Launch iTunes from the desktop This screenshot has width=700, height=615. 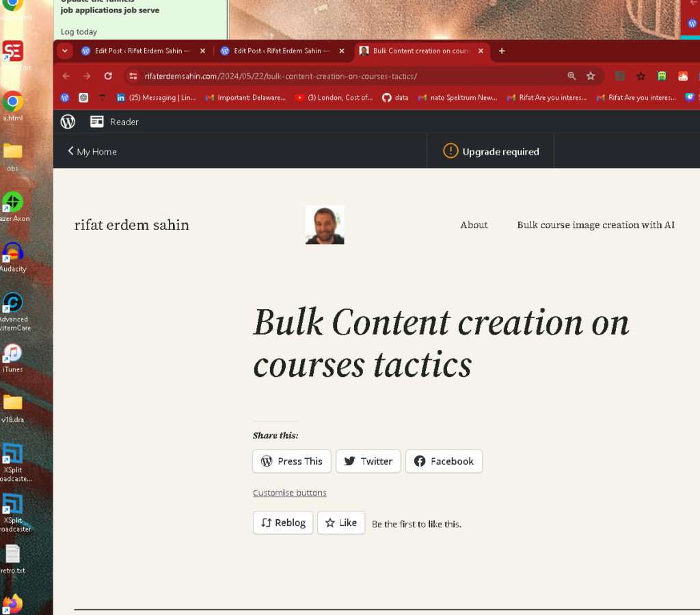coord(12,358)
